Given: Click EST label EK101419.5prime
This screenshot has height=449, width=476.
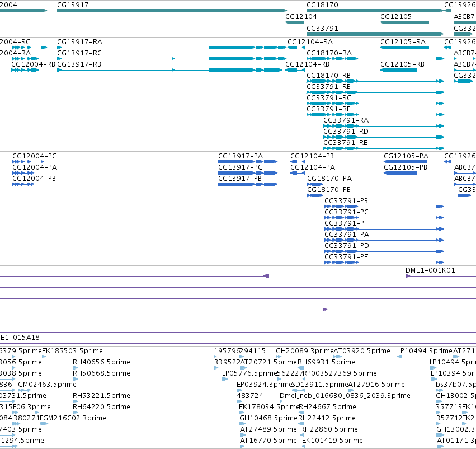Looking at the screenshot, I should coord(332,441).
